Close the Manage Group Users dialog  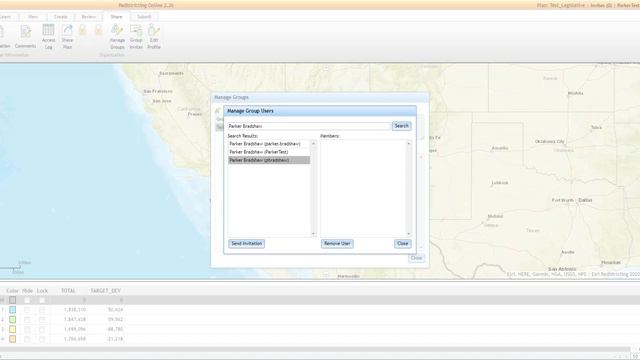(x=402, y=243)
